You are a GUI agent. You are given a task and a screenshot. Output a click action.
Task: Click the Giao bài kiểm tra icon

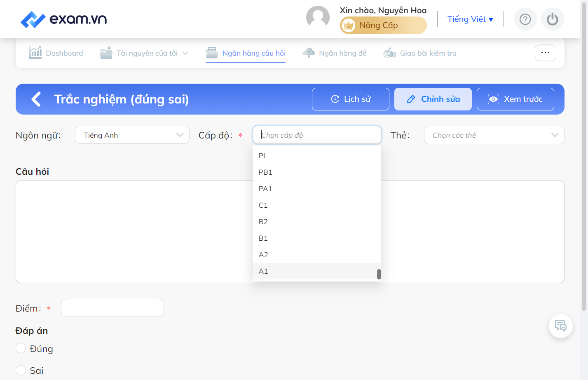(389, 53)
